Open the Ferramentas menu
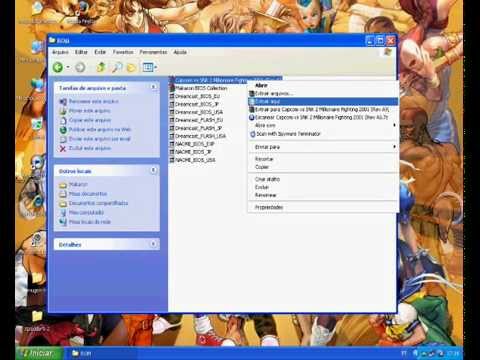The width and height of the screenshot is (480, 360). click(x=153, y=52)
